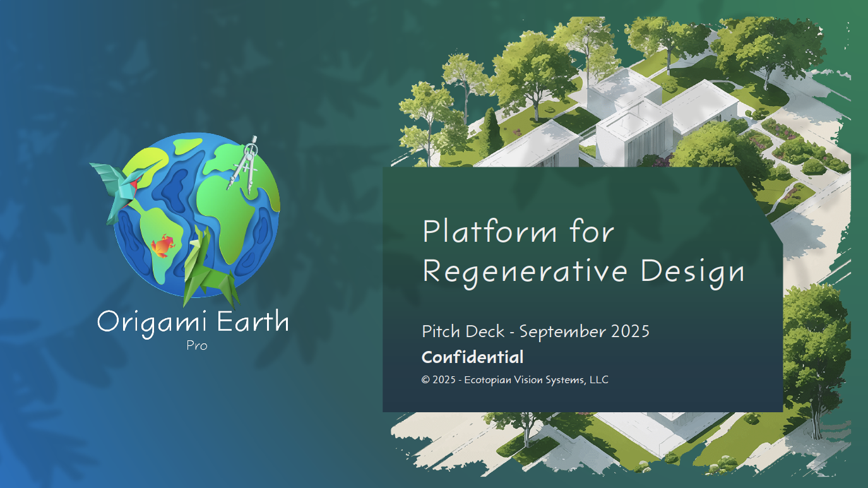
Task: Click the Ecotopian Vision Systems copyright line
Action: [514, 380]
